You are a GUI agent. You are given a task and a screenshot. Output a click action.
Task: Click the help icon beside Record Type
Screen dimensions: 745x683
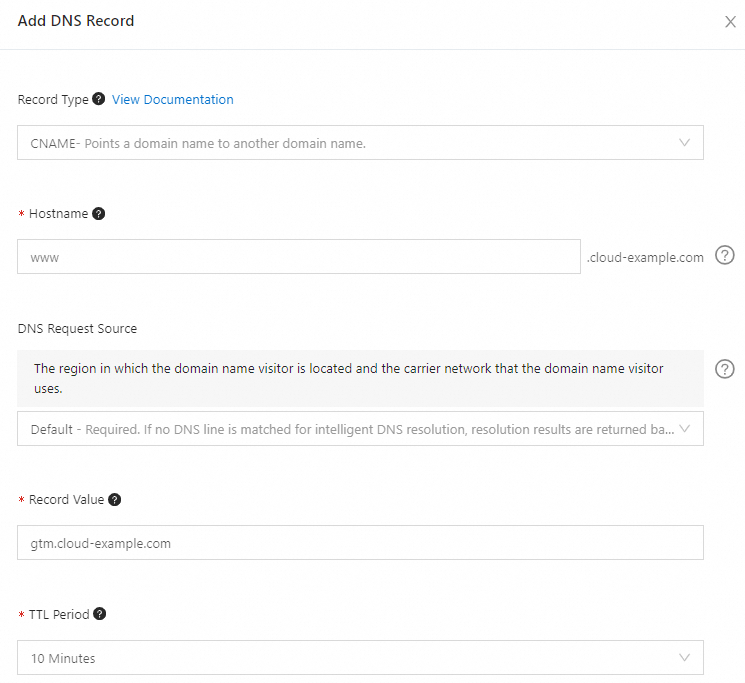pos(98,100)
